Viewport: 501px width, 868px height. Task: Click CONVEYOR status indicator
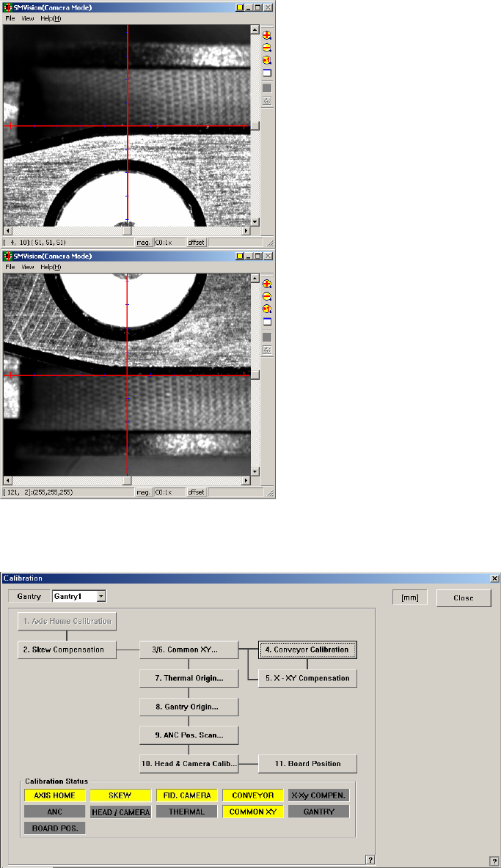pos(253,795)
